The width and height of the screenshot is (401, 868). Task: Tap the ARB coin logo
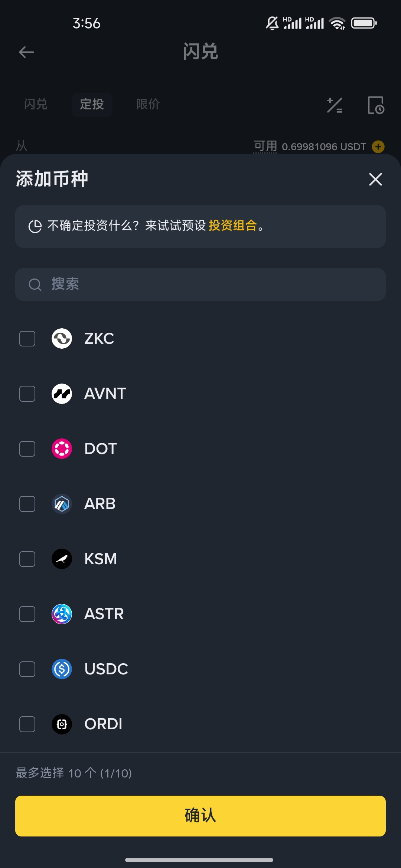[62, 504]
